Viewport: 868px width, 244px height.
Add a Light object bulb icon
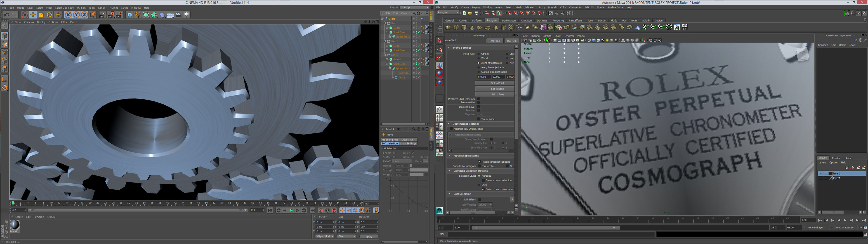pos(187,15)
